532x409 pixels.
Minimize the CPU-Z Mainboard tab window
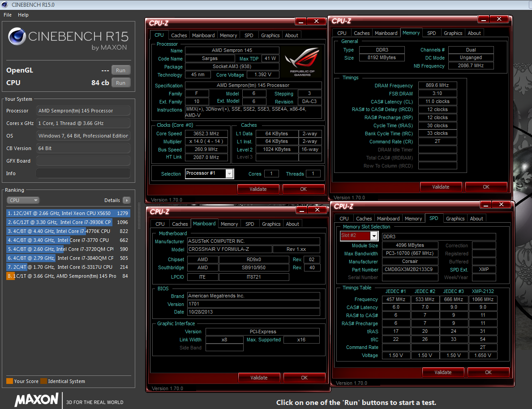[x=302, y=210]
